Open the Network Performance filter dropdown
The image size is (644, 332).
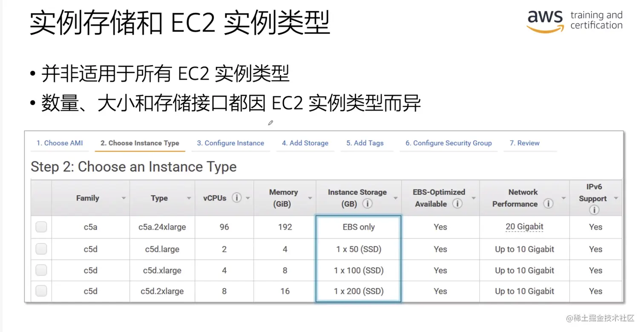pos(563,198)
